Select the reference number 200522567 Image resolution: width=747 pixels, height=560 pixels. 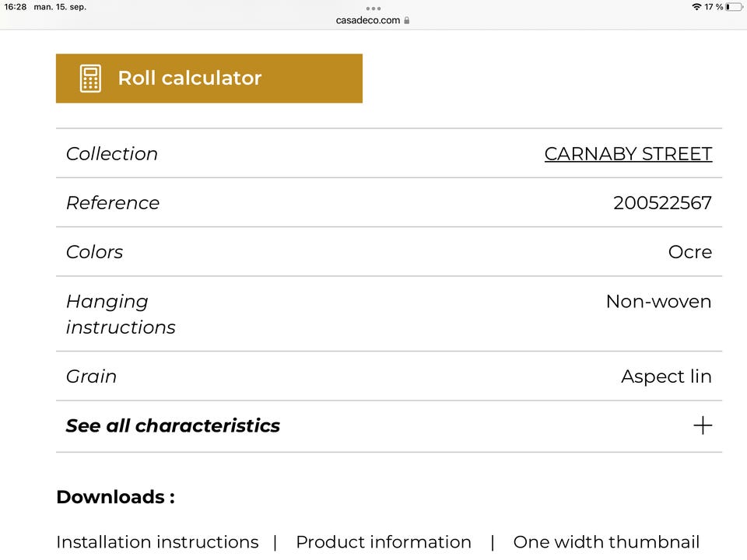662,203
